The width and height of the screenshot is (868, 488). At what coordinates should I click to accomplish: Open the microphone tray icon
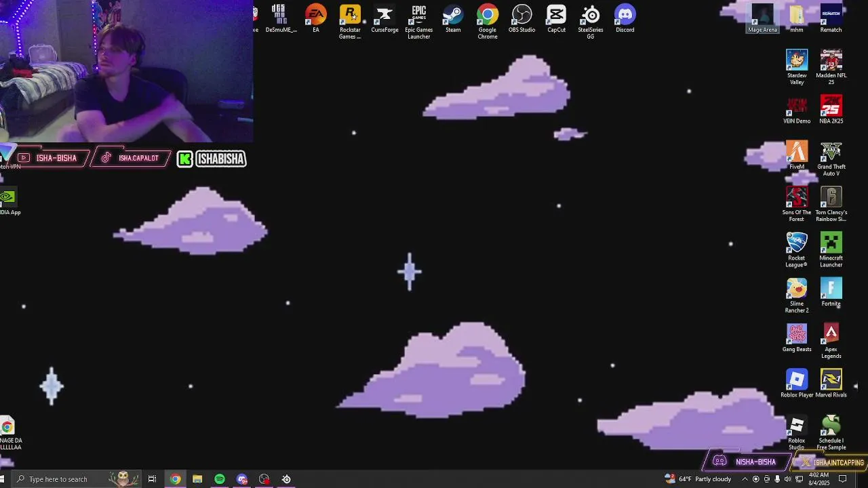coord(777,479)
